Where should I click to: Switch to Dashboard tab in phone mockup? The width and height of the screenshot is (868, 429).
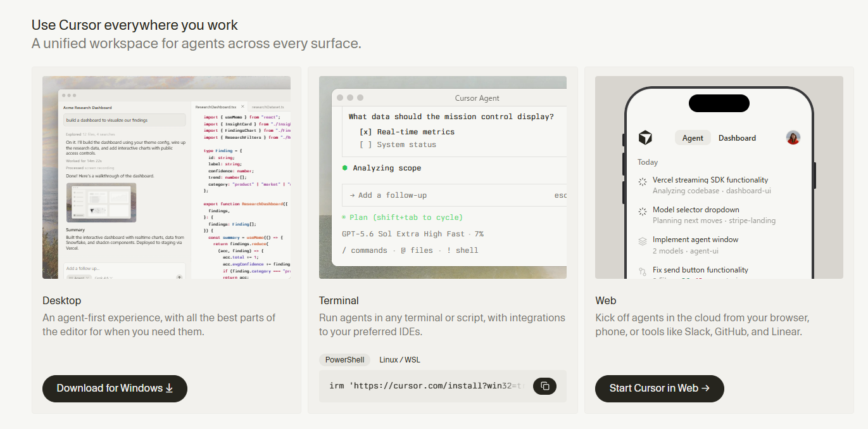click(x=737, y=138)
